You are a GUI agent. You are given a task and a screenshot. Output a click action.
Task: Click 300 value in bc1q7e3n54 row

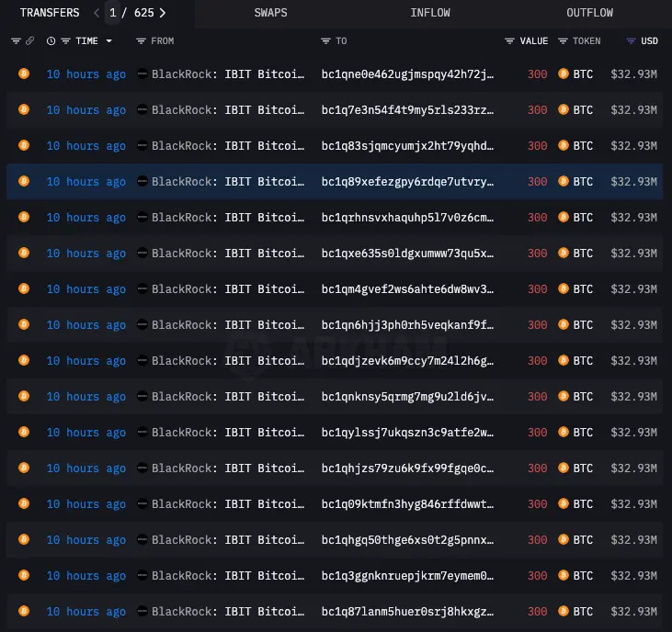coord(538,110)
